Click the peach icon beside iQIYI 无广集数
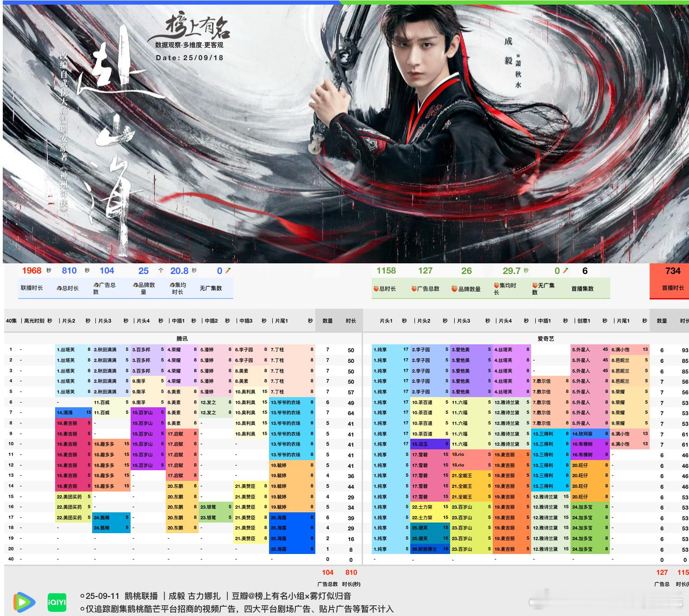The height and width of the screenshot is (616, 689). tap(535, 286)
